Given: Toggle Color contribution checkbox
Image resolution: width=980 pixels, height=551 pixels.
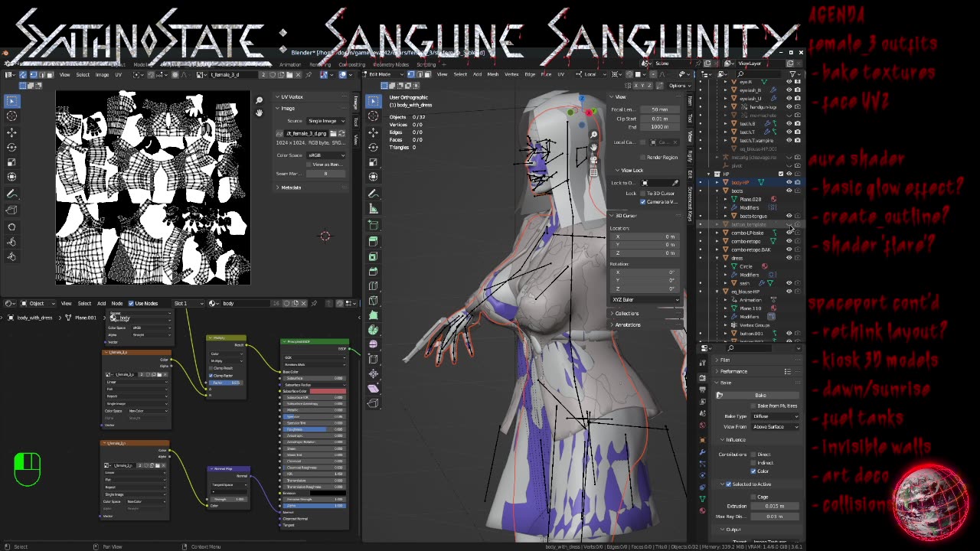Looking at the screenshot, I should tap(753, 471).
